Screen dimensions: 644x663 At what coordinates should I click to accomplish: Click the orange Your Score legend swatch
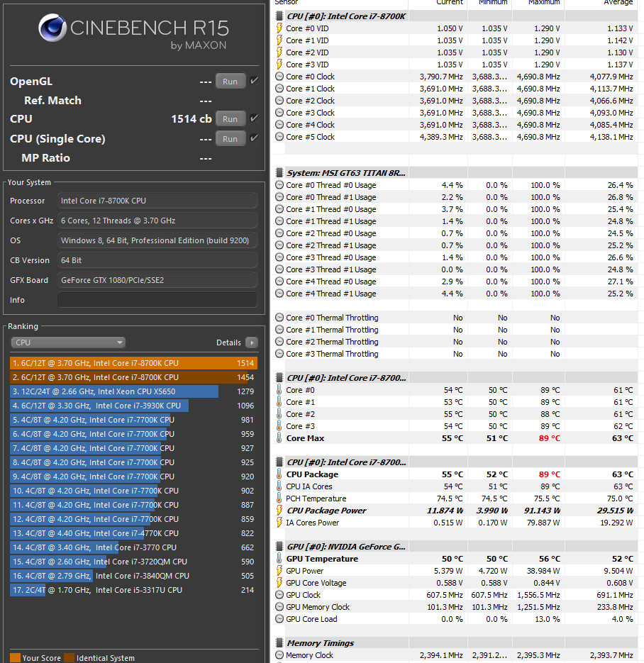click(15, 658)
